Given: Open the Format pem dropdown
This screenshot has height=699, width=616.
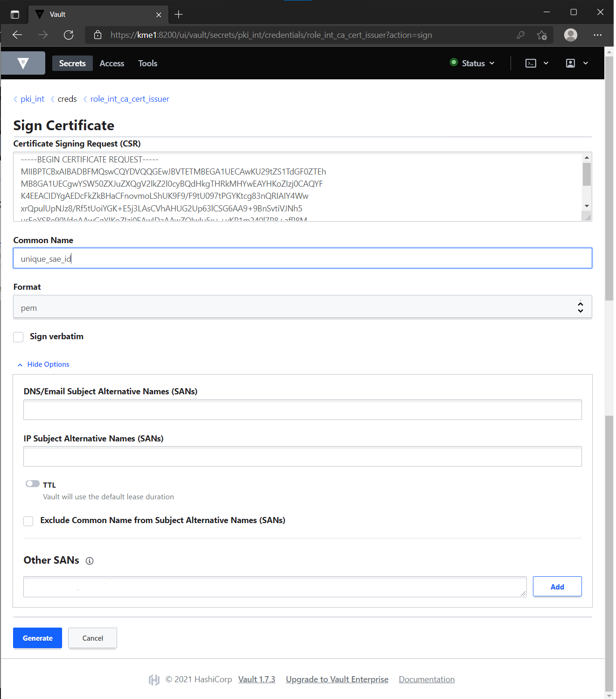Looking at the screenshot, I should 302,307.
